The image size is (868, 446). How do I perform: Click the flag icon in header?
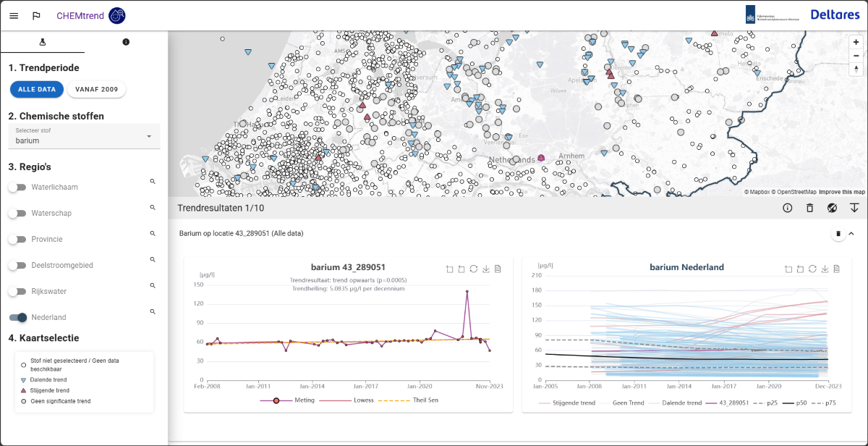(36, 15)
